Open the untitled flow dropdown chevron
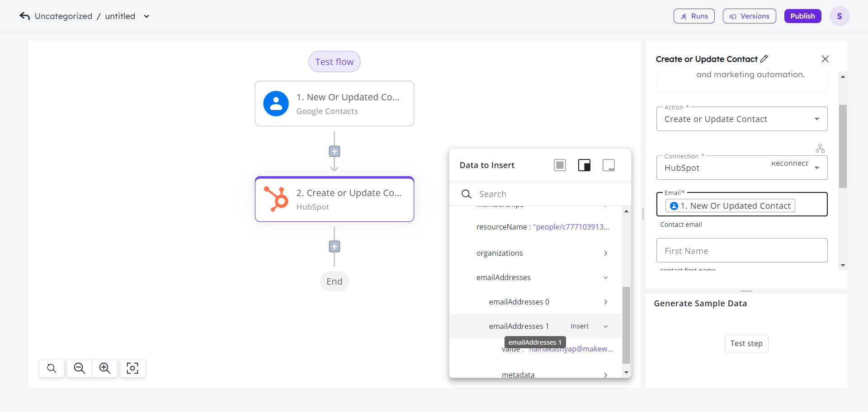This screenshot has width=868, height=412. pos(146,16)
